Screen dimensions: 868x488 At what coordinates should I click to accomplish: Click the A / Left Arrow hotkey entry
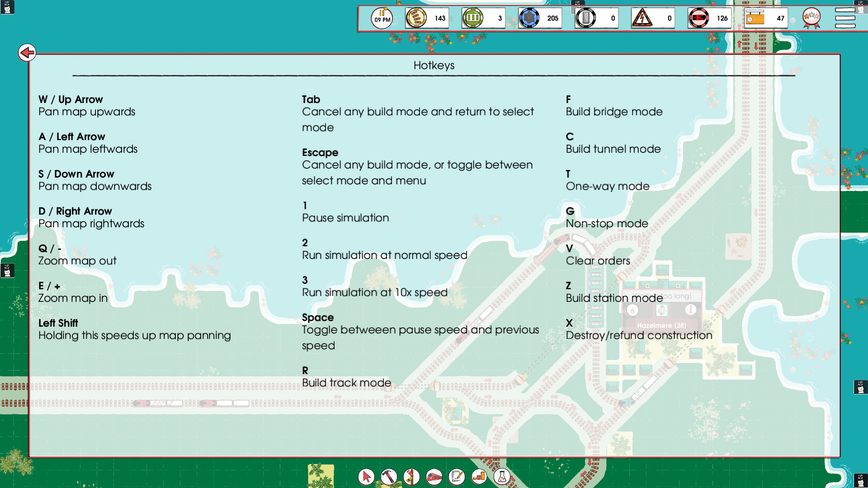[88, 143]
